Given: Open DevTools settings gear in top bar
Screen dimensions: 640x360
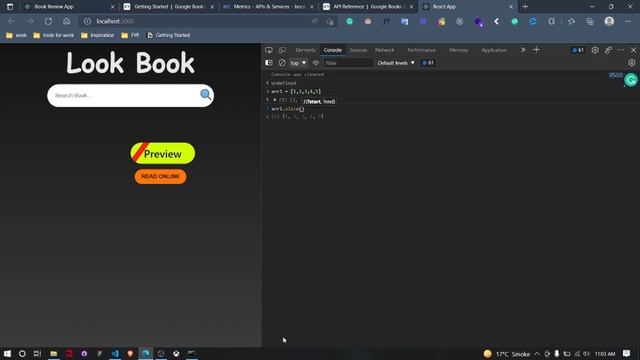Looking at the screenshot, I should tap(595, 50).
